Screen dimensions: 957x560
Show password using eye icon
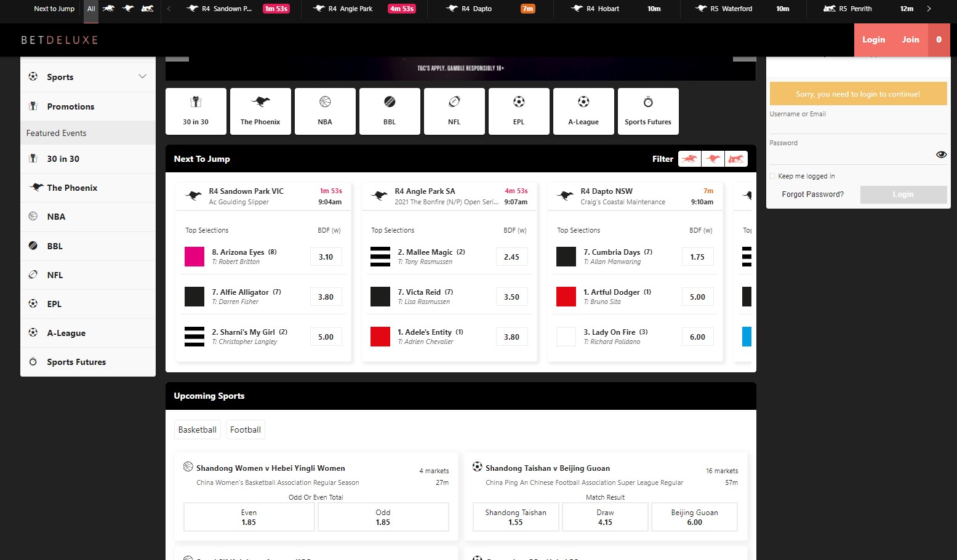point(941,154)
